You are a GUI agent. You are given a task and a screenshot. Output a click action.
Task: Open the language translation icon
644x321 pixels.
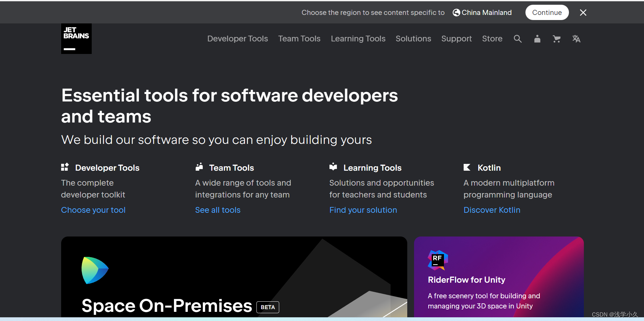tap(576, 39)
